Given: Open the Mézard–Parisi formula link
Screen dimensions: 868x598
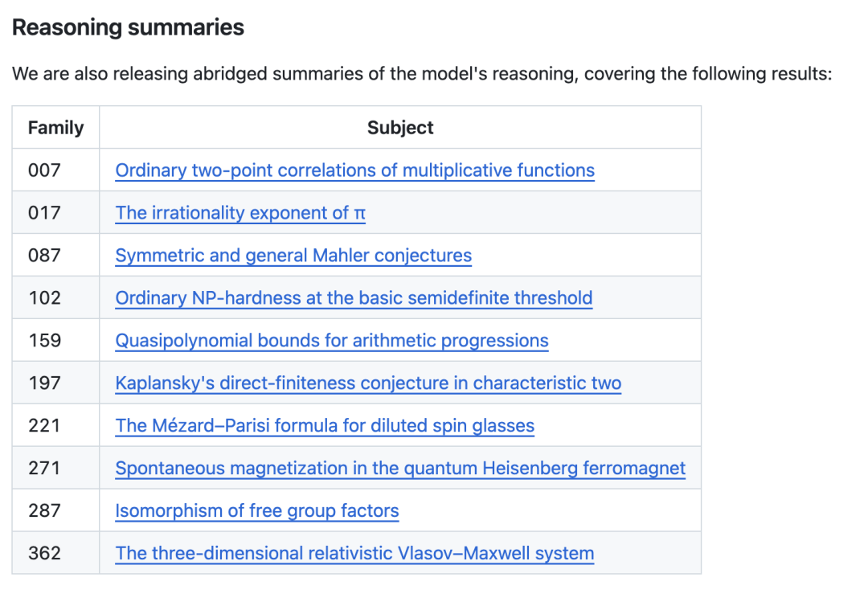Looking at the screenshot, I should coord(325,426).
